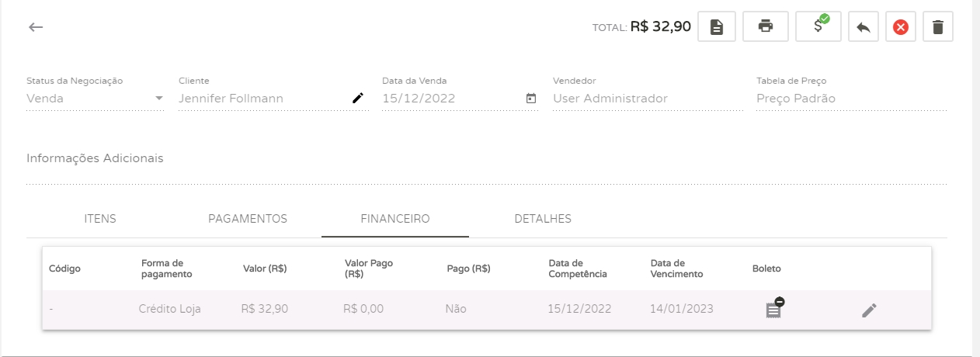Expand the Status da Negociação dropdown

(159, 99)
